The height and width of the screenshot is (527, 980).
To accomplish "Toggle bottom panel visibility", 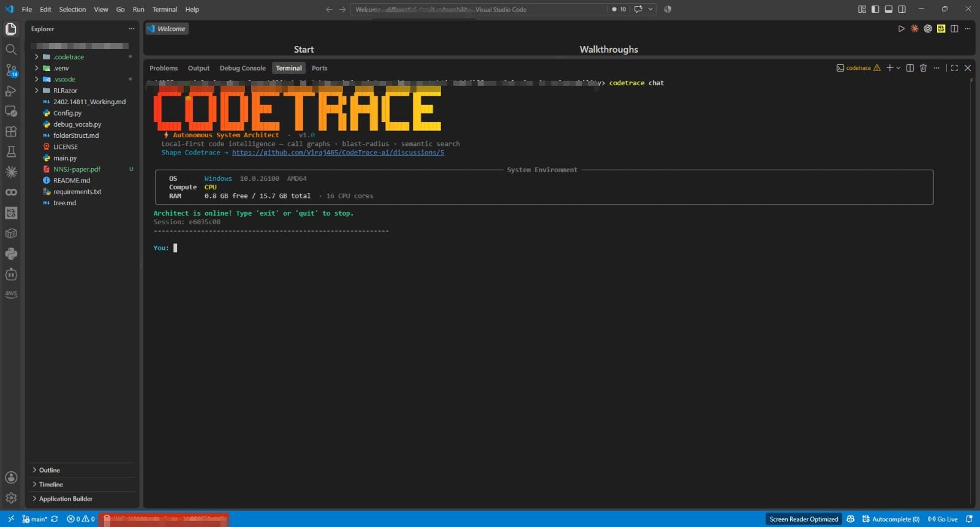I will [x=889, y=9].
